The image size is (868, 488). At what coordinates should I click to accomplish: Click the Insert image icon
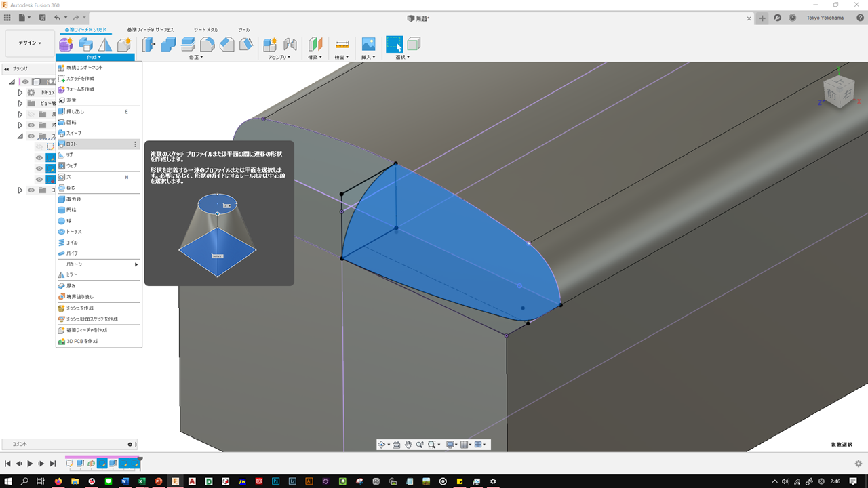click(x=368, y=44)
